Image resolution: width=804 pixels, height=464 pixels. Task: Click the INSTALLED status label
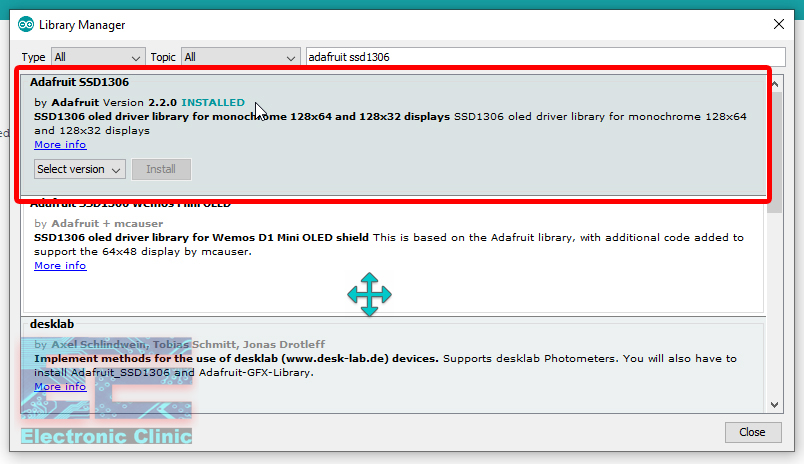tap(213, 103)
